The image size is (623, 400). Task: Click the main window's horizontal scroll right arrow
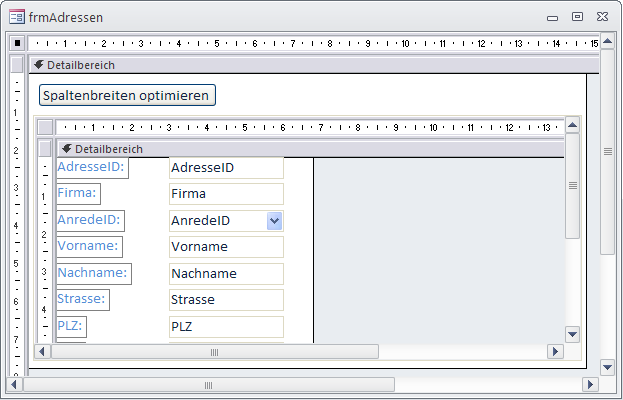pos(589,384)
